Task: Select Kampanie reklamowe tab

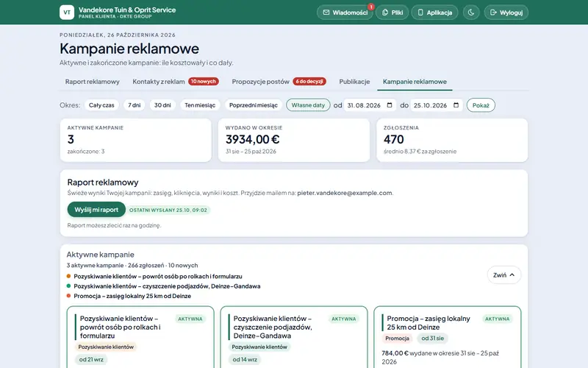Action: pyautogui.click(x=415, y=82)
